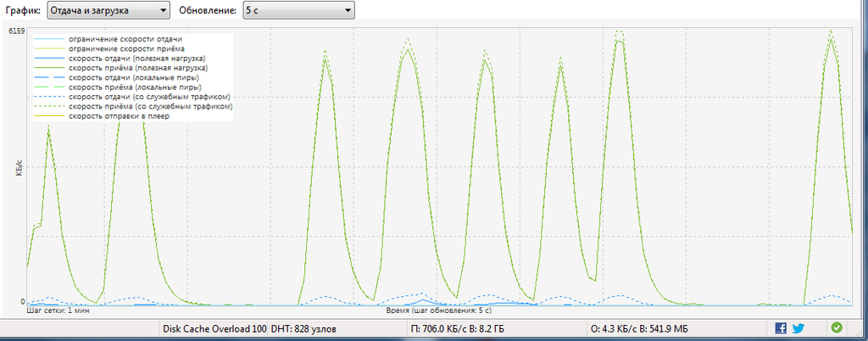Click the Twitter bird icon
This screenshot has height=341, width=868.
[x=798, y=327]
